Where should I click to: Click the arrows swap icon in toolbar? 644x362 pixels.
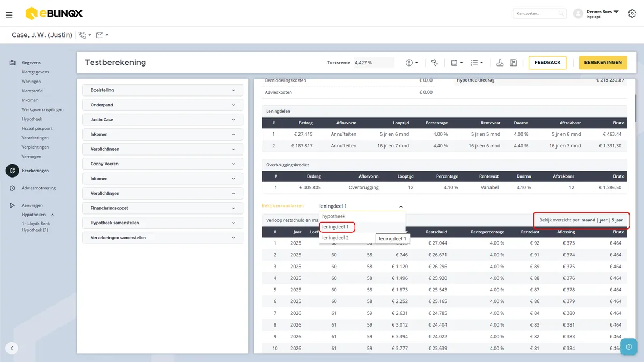[435, 63]
